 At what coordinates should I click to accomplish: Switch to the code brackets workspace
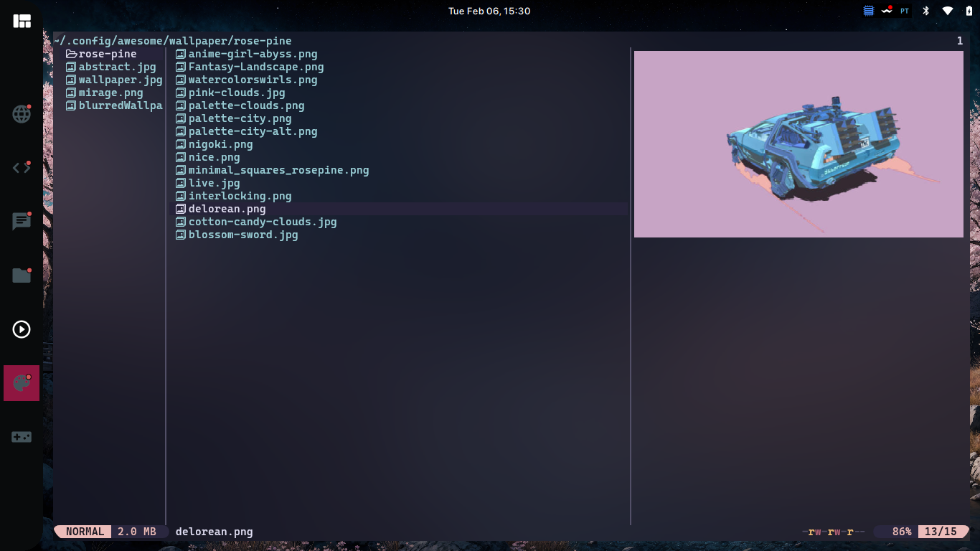coord(22,168)
